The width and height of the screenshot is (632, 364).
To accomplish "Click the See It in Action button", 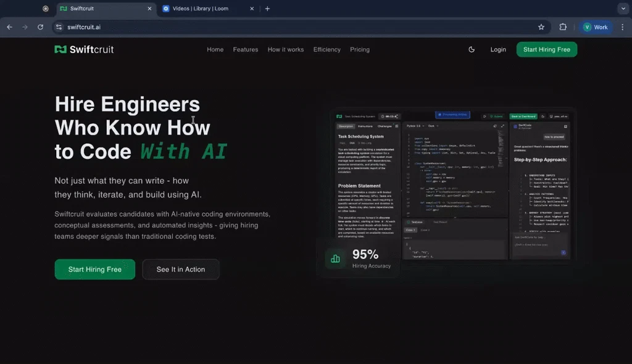I will tap(181, 269).
